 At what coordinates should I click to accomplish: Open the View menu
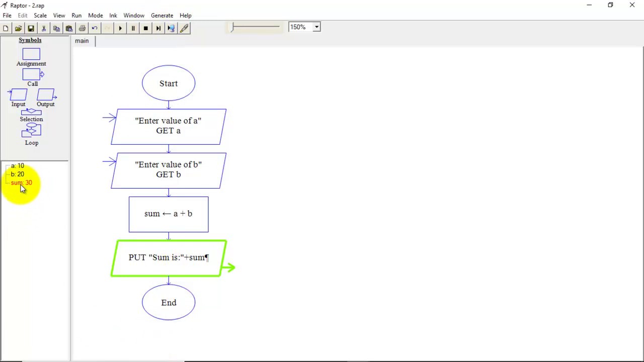[x=59, y=16]
